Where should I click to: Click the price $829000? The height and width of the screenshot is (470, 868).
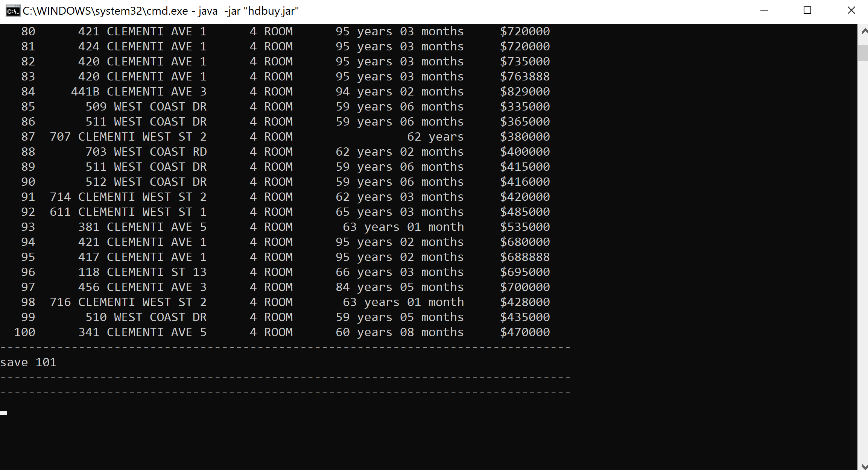525,91
